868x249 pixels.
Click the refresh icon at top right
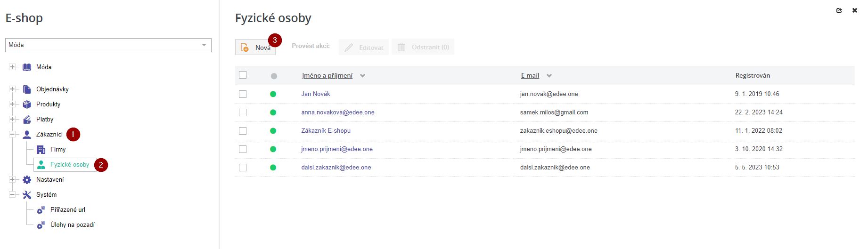pyautogui.click(x=839, y=10)
